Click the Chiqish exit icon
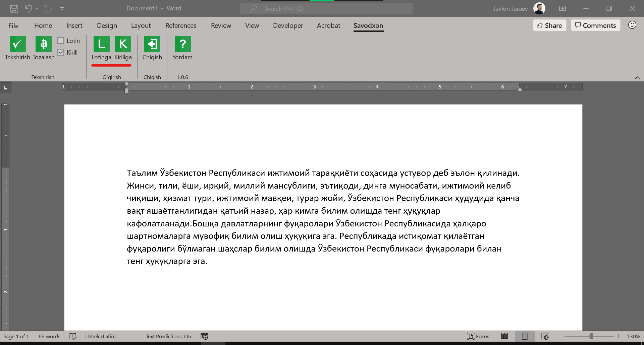The height and width of the screenshot is (345, 644). [x=152, y=44]
